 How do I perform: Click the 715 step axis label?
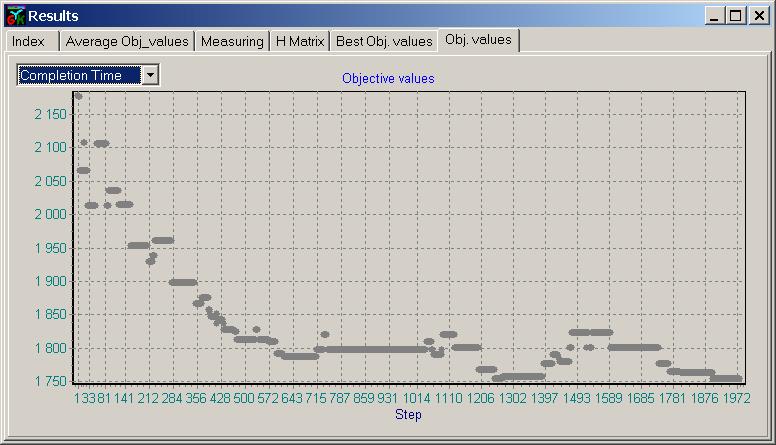tap(316, 398)
